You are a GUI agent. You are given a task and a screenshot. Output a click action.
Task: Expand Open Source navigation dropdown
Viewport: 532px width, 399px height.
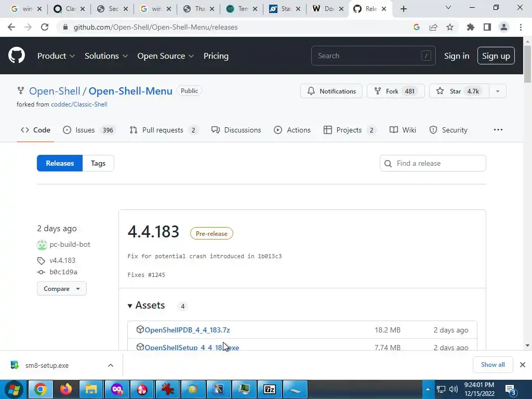pos(166,56)
